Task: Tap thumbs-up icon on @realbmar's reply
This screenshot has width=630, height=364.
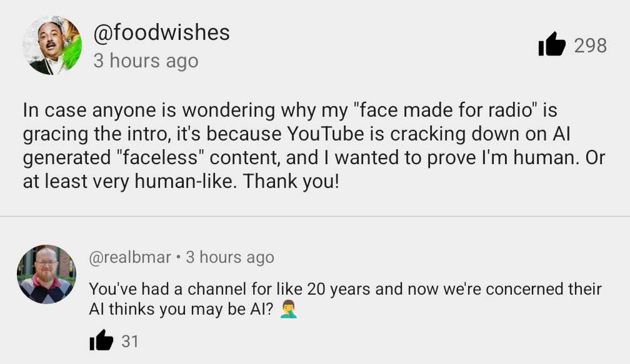Action: tap(101, 340)
